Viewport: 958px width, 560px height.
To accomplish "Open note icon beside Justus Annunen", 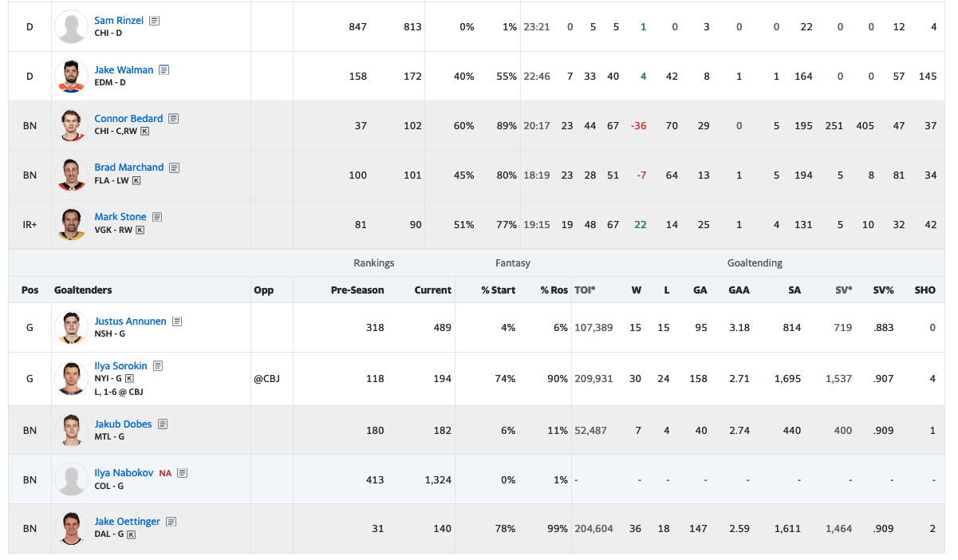I will click(x=177, y=321).
